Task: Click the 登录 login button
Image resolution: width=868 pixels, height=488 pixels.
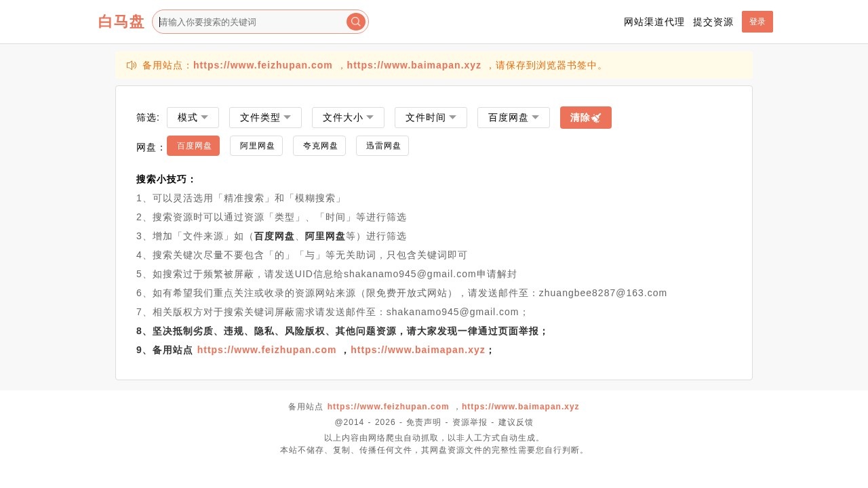Action: [757, 22]
